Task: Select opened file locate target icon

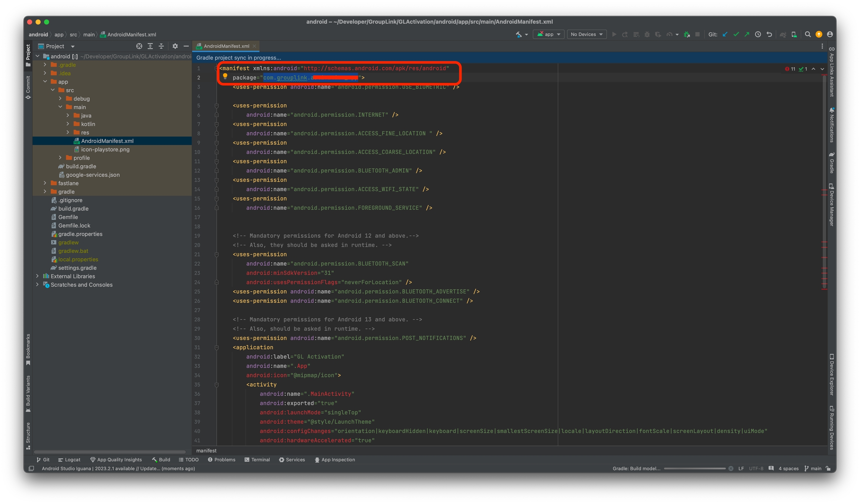Action: (x=139, y=46)
